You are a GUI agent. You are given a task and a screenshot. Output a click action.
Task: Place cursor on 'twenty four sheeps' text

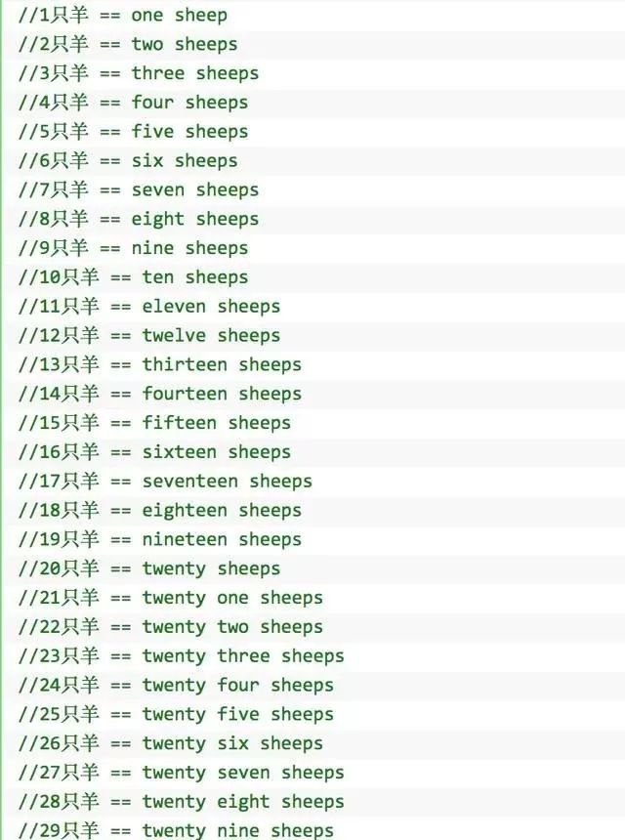click(237, 686)
